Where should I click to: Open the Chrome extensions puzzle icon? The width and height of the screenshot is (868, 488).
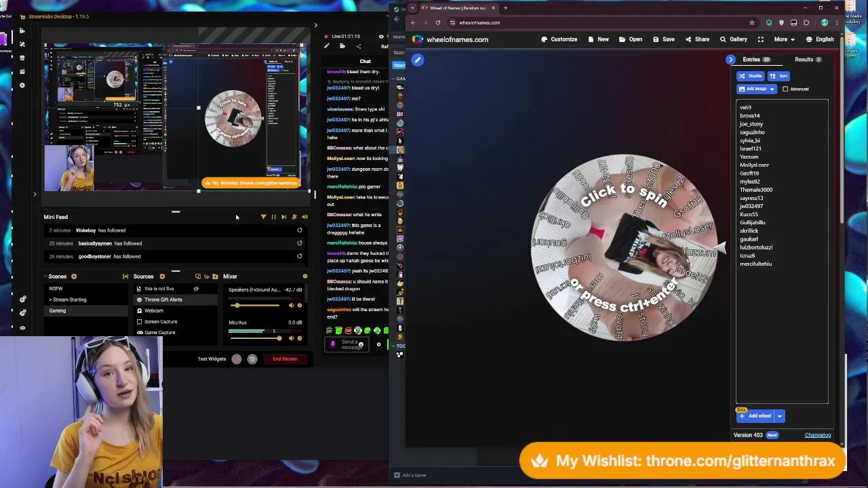pos(806,22)
